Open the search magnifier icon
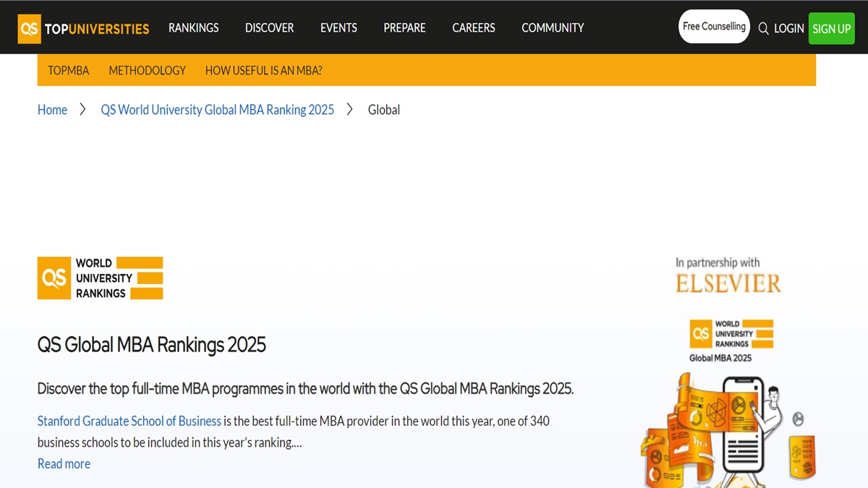Viewport: 868px width, 488px height. pyautogui.click(x=763, y=29)
